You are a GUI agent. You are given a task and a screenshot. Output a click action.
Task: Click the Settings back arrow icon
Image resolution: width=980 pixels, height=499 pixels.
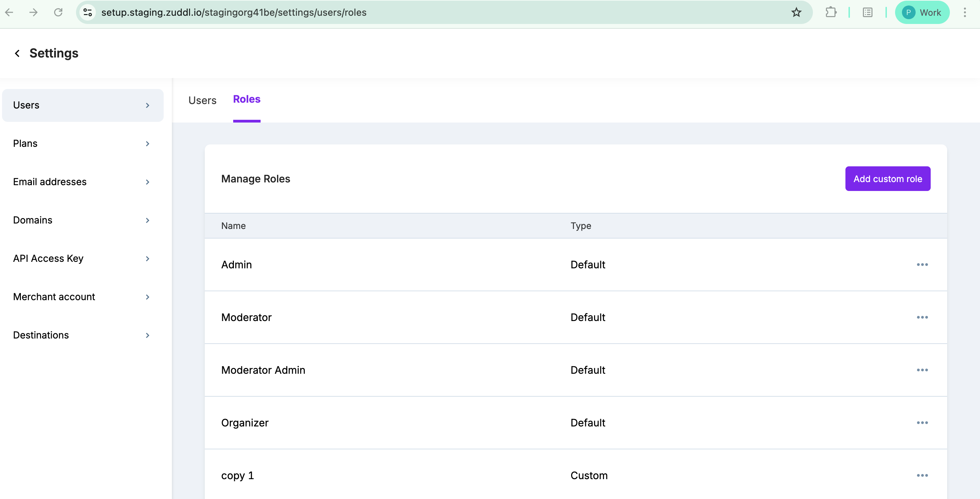pos(17,53)
